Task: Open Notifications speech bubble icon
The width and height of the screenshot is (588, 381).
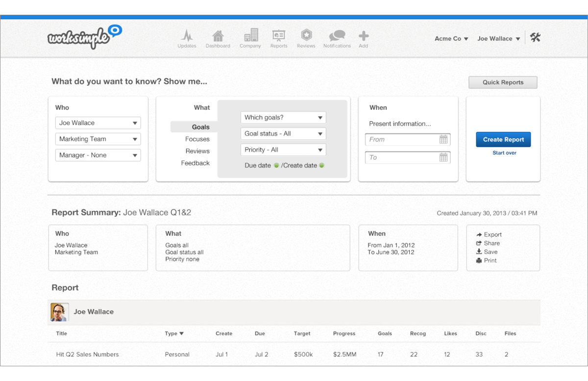Action: click(337, 36)
